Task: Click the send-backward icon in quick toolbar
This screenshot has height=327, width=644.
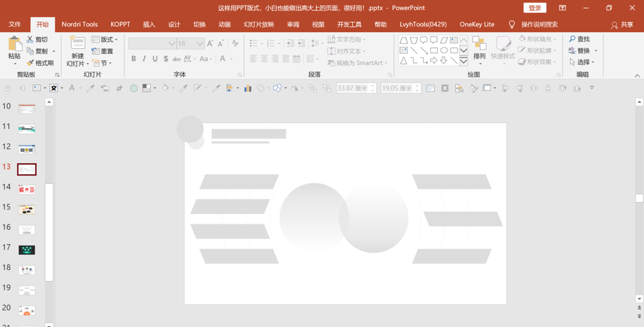Action: click(x=327, y=88)
